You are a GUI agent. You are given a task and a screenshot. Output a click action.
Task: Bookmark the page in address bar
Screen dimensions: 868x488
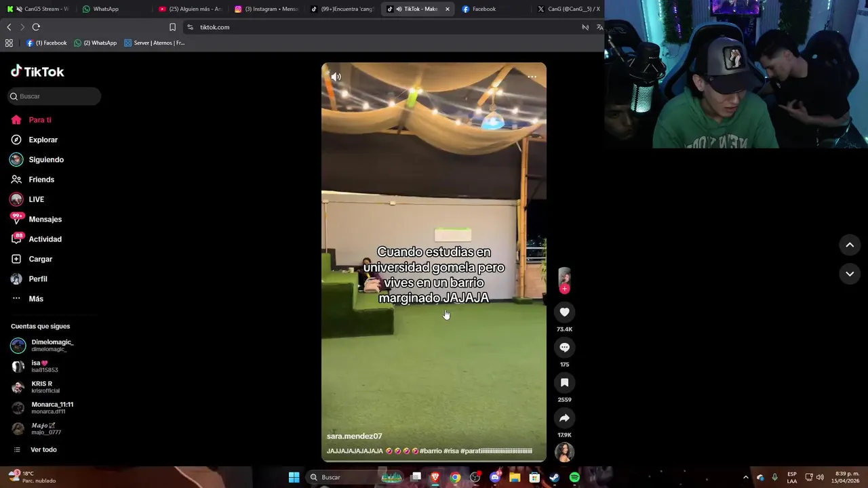(172, 27)
